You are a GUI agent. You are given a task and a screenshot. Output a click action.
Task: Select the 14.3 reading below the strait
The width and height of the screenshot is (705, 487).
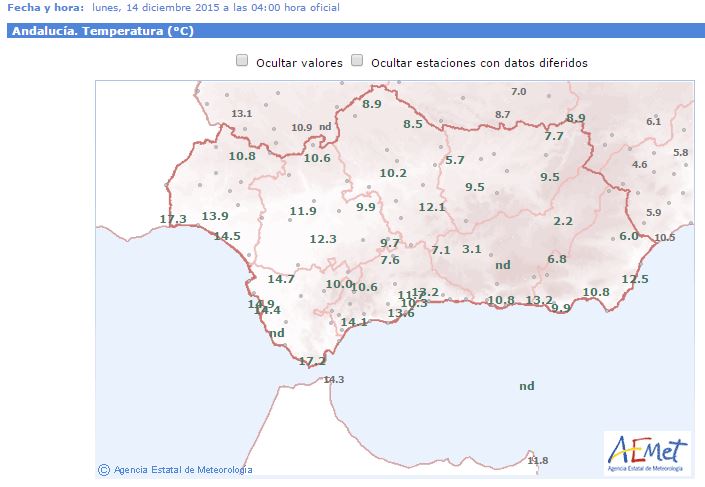[x=334, y=380]
